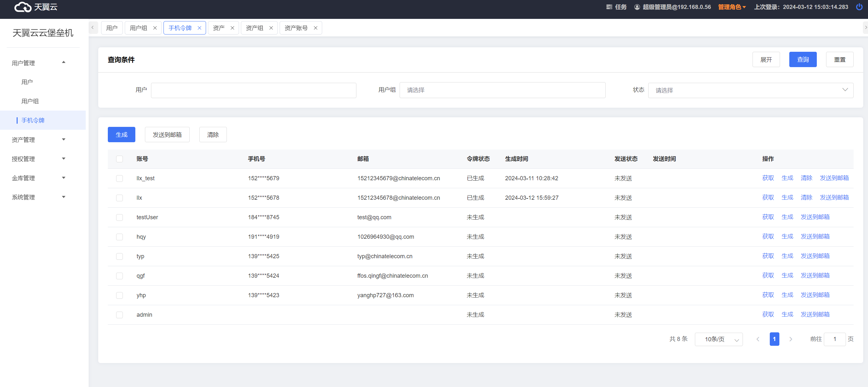Click 清除 in the llx row
868x387 pixels.
pos(806,197)
